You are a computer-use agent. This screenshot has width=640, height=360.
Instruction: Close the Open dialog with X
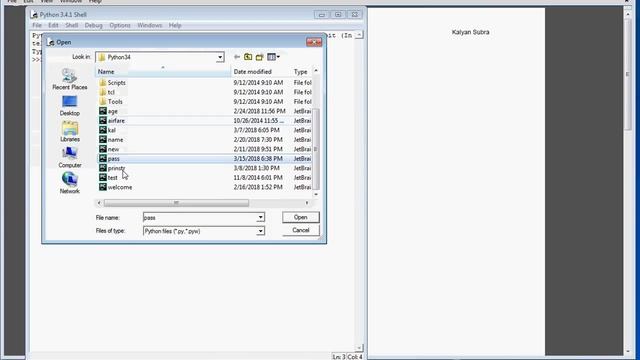click(x=314, y=42)
